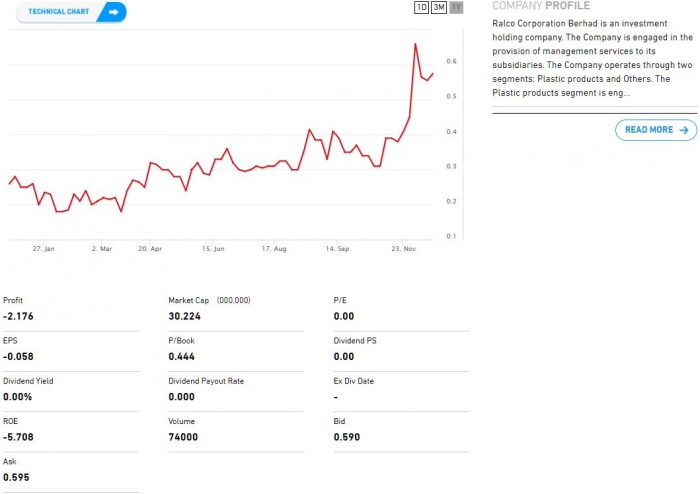Click the arrow icon on Technical Chart
This screenshot has height=494, width=700.
(112, 12)
